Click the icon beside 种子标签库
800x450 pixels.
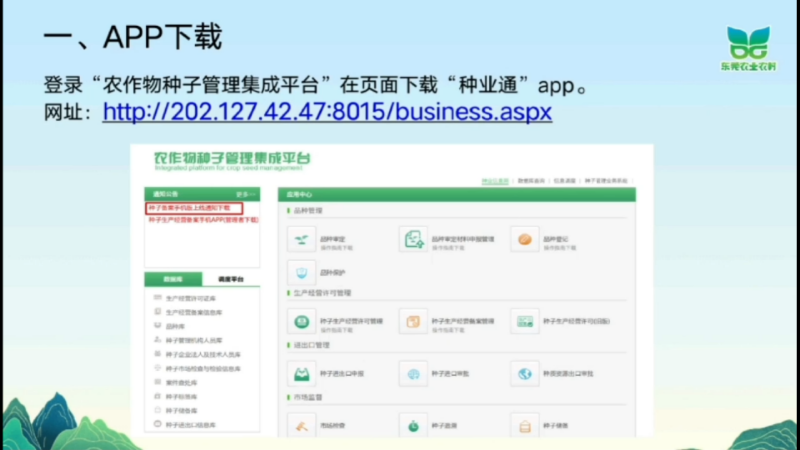tap(158, 396)
